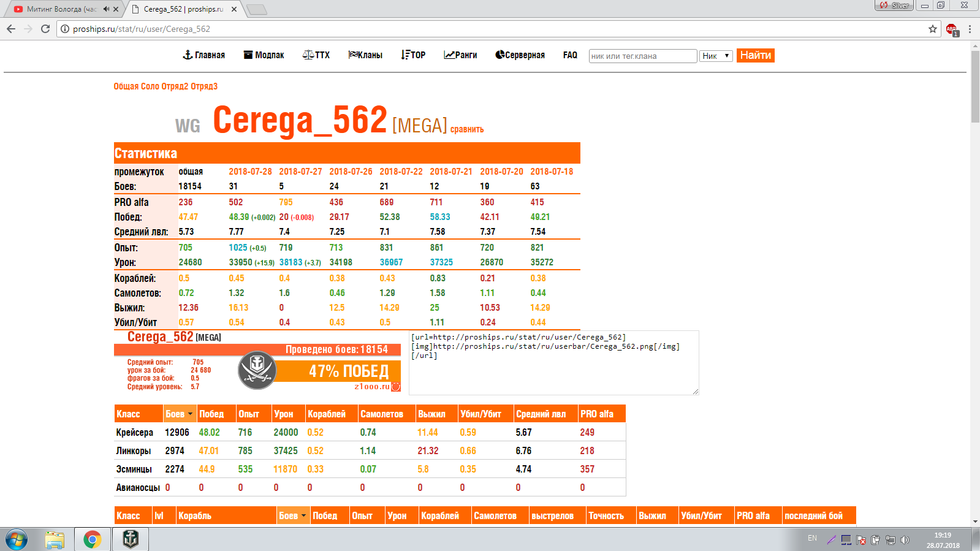Click inside the BBCode userbar textarea
The height and width of the screenshot is (551, 980).
[x=554, y=363]
